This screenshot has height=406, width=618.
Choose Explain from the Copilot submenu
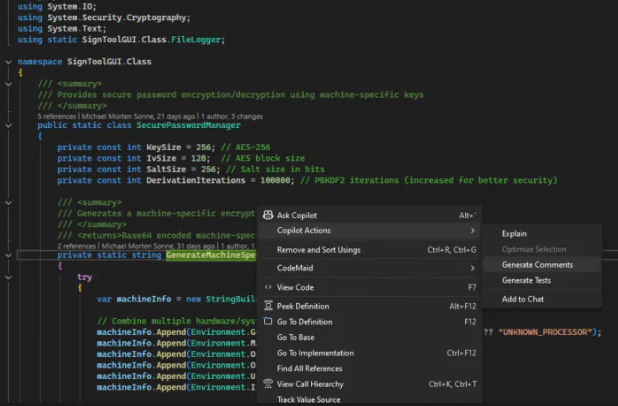tap(514, 233)
